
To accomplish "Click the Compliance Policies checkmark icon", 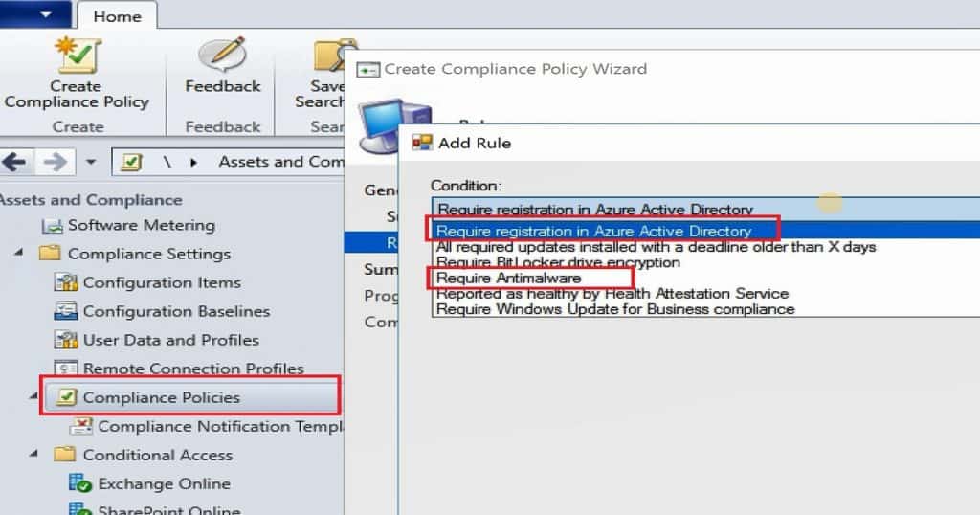I will click(66, 397).
